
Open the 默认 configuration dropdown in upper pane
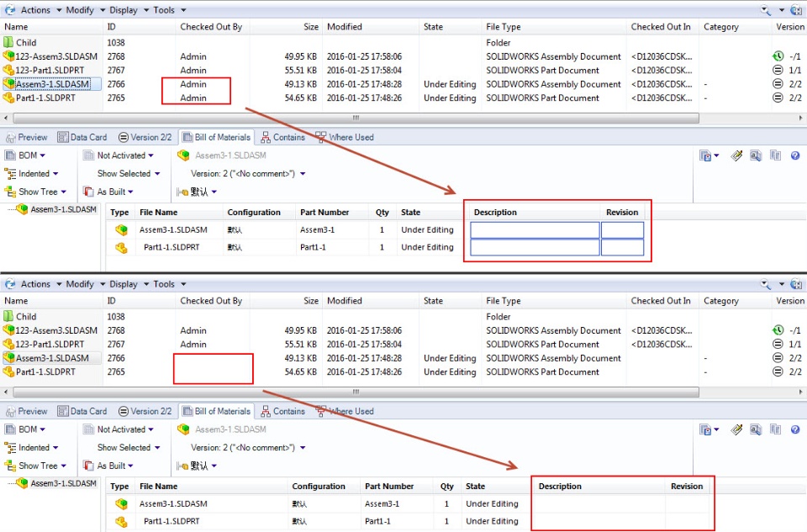[x=197, y=192]
